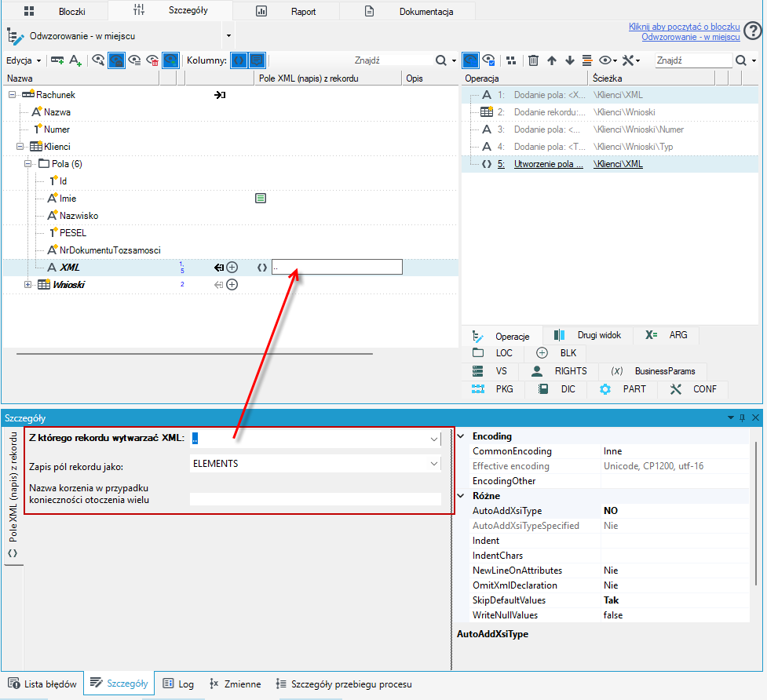
Task: Select the NrDokumentuTozsamosci field in the tree
Action: [110, 250]
